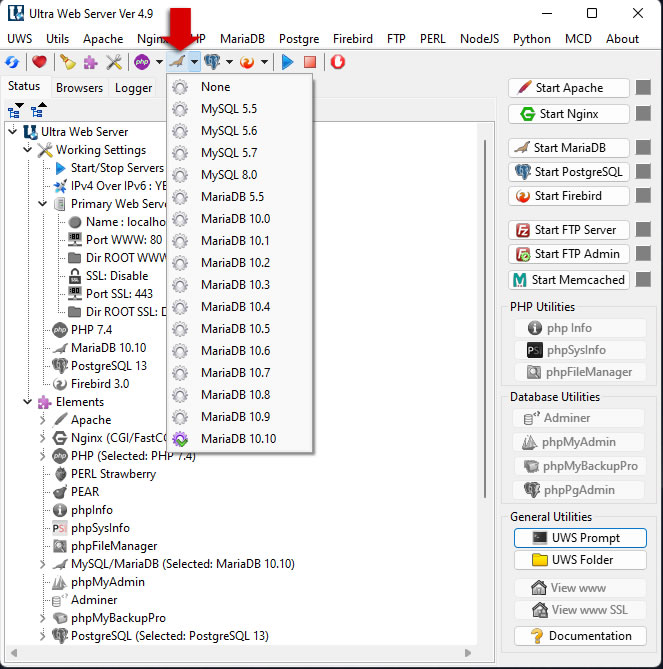Open UWS Folder

click(x=580, y=560)
